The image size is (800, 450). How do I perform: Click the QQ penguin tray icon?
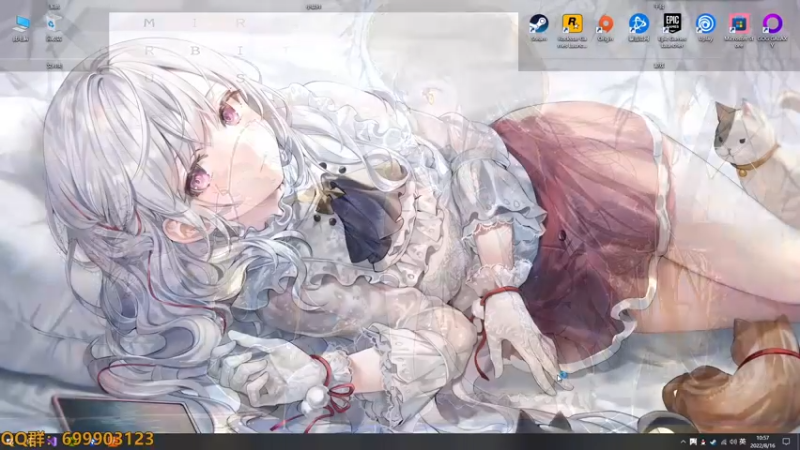coord(703,442)
